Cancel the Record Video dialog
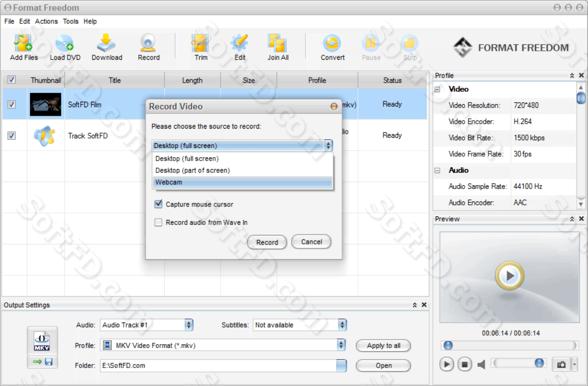Viewport: 588px width, 386px height. point(311,242)
